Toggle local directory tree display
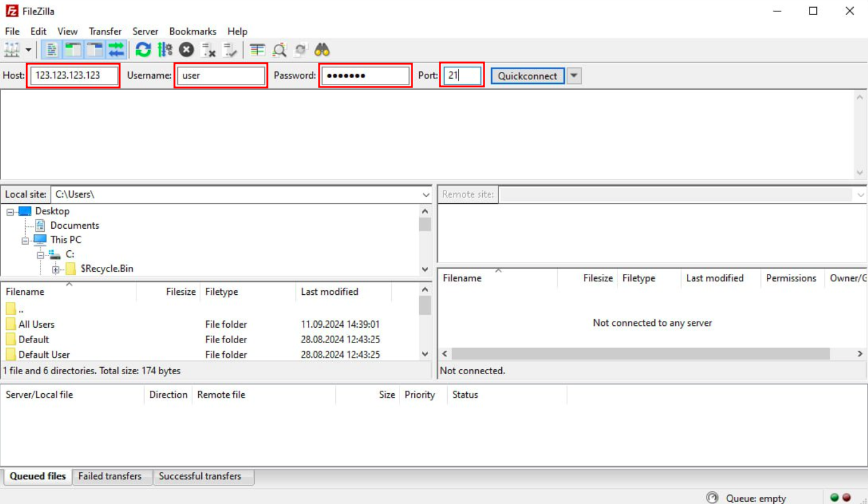The width and height of the screenshot is (868, 504). [73, 50]
